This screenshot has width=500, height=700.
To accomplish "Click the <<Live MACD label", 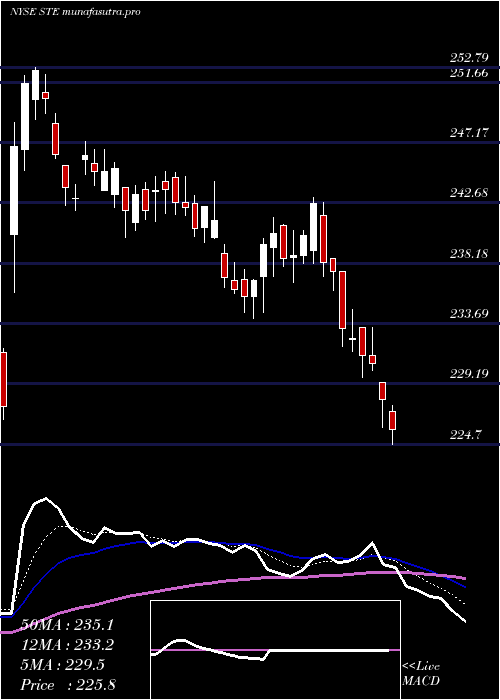I will 421,674.
